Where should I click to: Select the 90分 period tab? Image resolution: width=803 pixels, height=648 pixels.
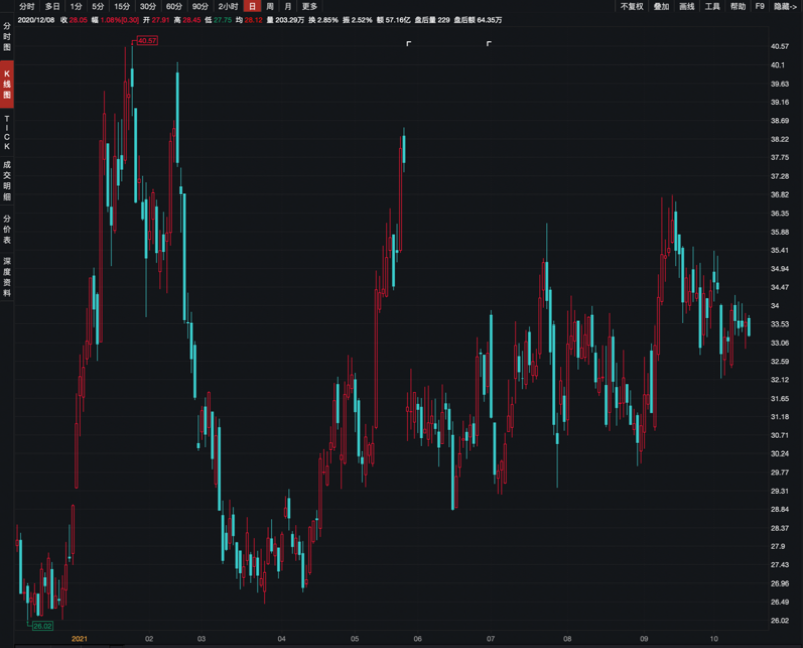[200, 7]
